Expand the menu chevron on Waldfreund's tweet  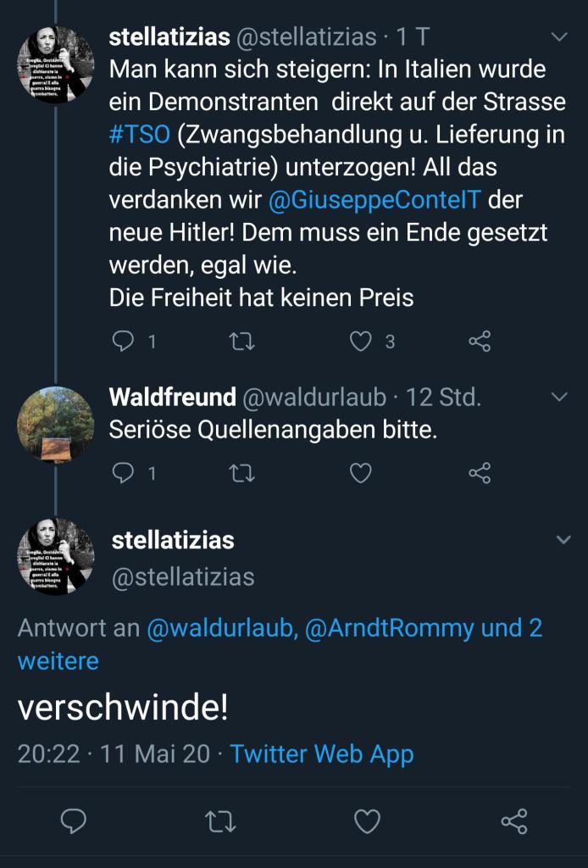pyautogui.click(x=559, y=396)
